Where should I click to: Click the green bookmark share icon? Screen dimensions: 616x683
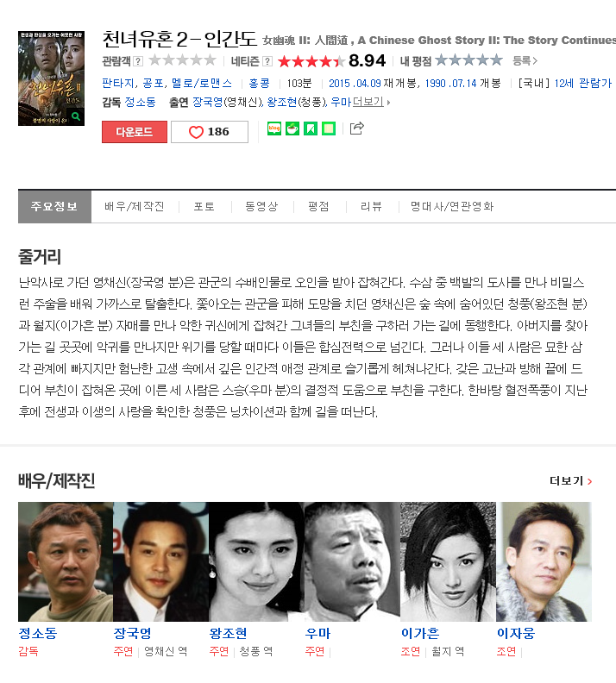(x=311, y=128)
